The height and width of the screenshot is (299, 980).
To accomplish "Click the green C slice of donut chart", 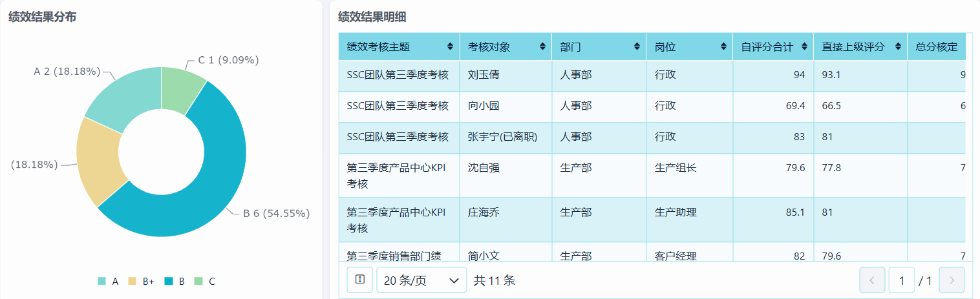I will click(x=180, y=89).
